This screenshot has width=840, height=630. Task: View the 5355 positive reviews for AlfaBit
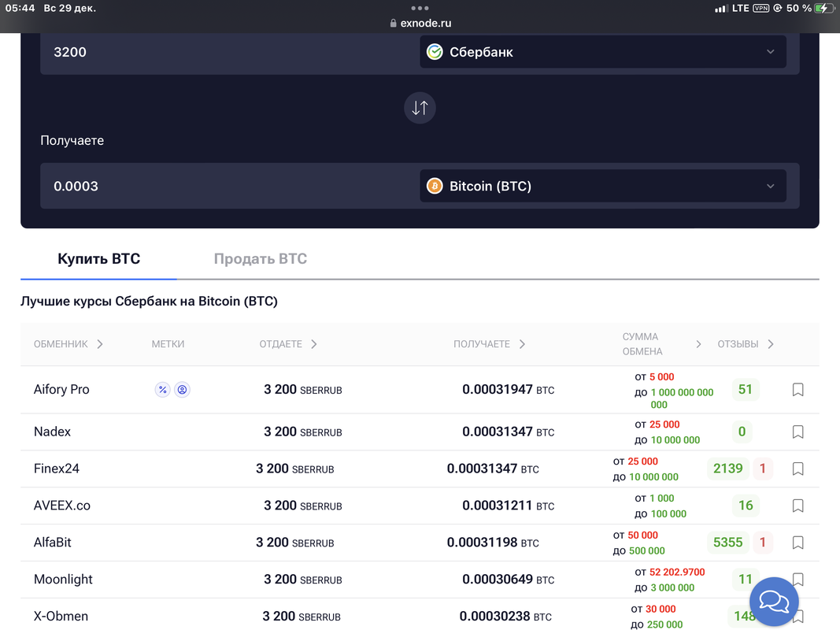tap(727, 543)
